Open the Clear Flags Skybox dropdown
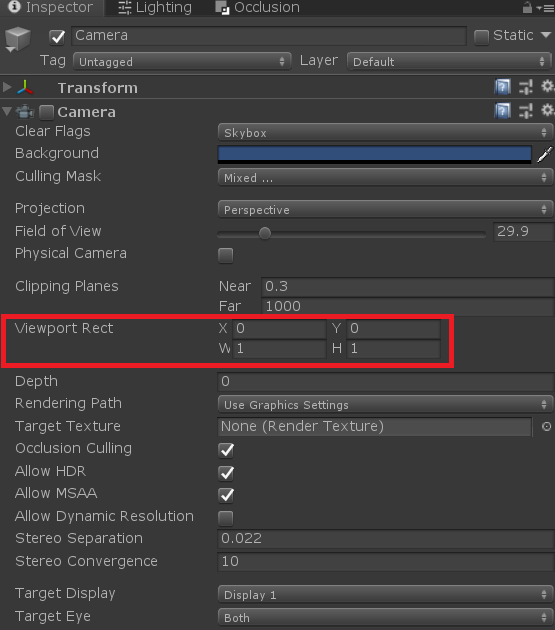 (x=385, y=132)
